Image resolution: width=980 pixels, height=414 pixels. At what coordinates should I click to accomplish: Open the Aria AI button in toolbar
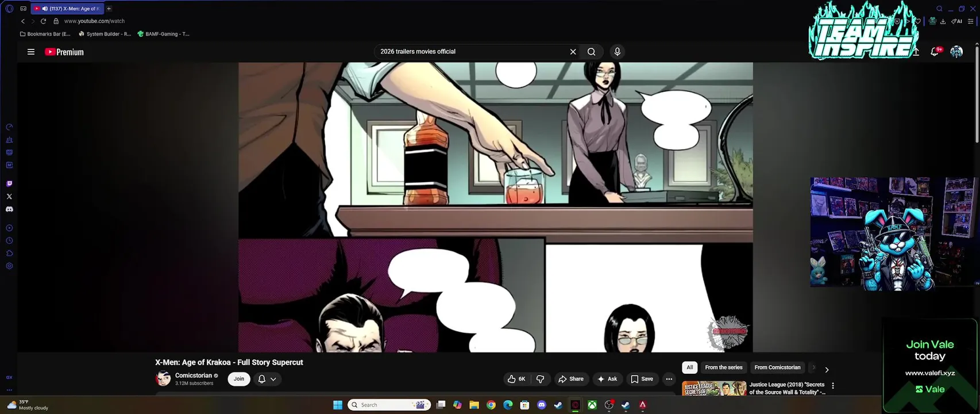coord(957,21)
